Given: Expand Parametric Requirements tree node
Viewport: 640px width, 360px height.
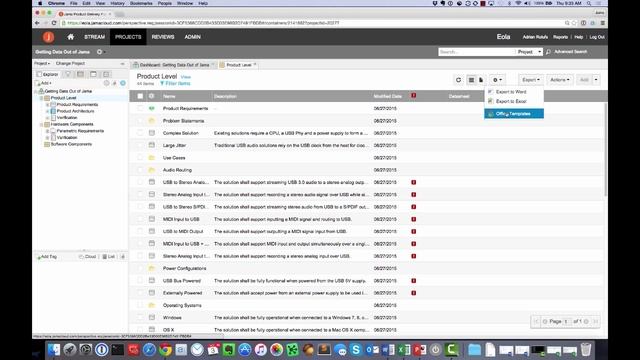Looking at the screenshot, I should click(47, 131).
